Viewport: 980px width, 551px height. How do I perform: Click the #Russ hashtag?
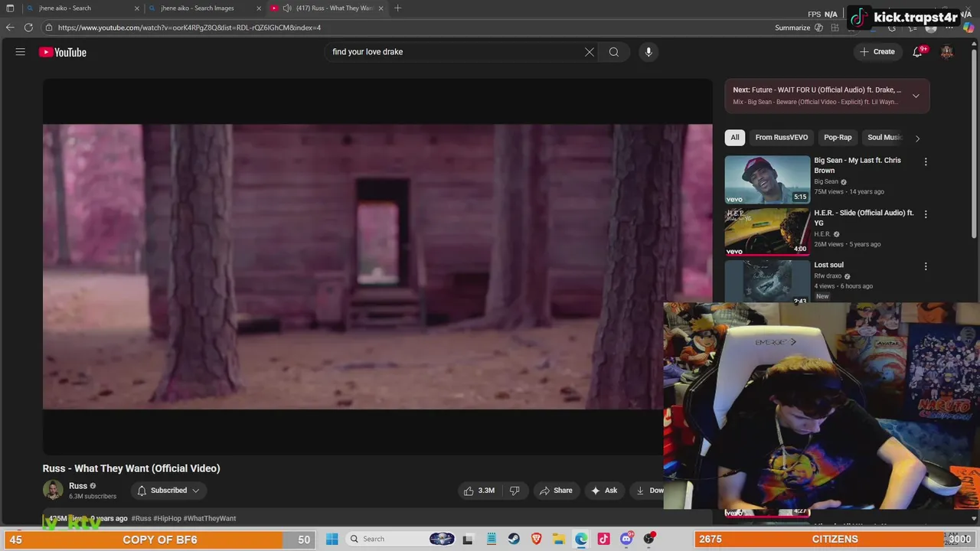click(141, 519)
